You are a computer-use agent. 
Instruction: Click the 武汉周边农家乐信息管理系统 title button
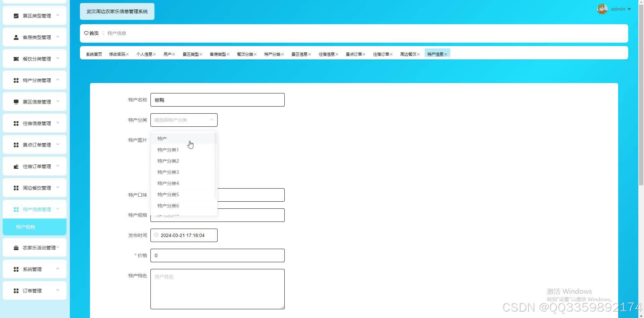pos(117,11)
